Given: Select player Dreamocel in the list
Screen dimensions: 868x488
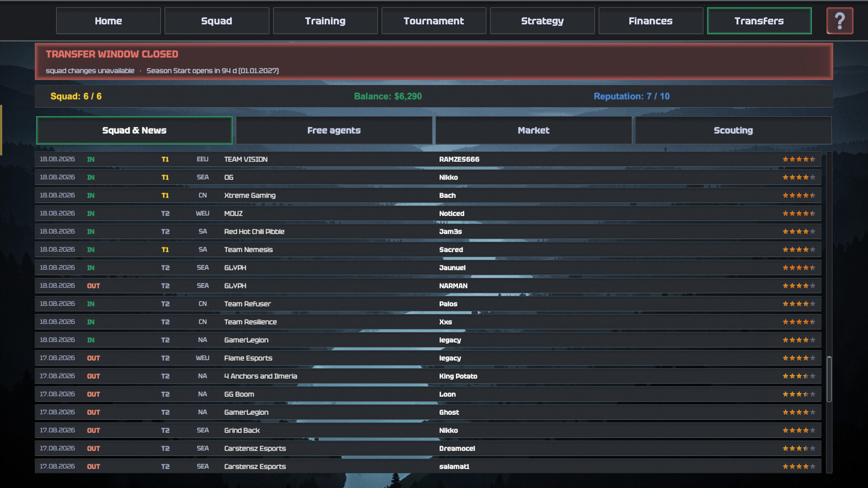Looking at the screenshot, I should click(x=457, y=448).
